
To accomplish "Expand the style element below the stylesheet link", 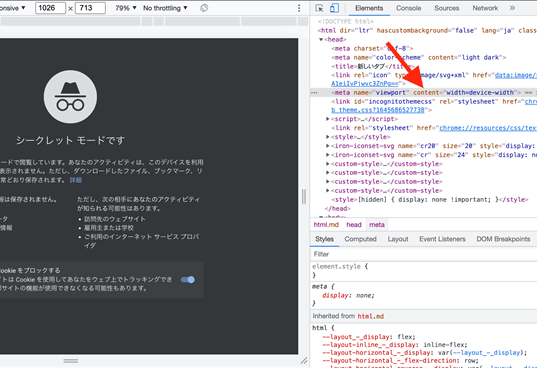I will (328, 137).
